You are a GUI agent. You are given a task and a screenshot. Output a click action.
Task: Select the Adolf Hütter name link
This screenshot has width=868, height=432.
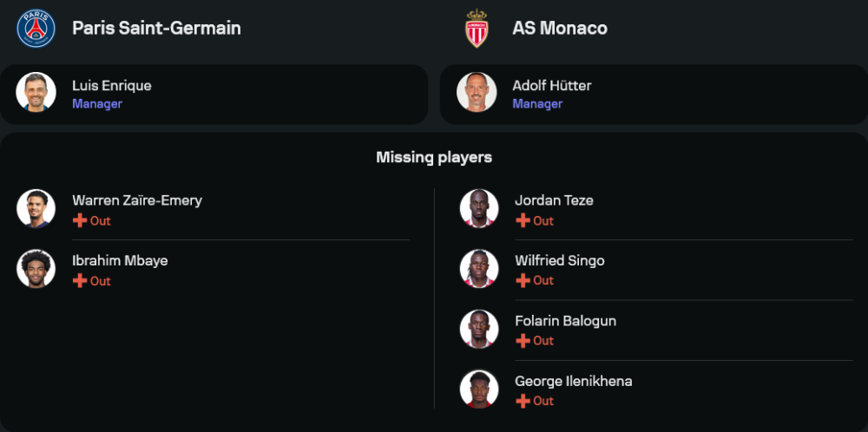pos(552,85)
